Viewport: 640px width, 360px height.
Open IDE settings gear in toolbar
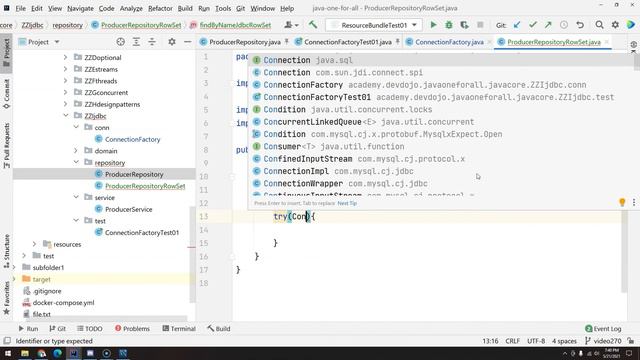tap(615, 25)
